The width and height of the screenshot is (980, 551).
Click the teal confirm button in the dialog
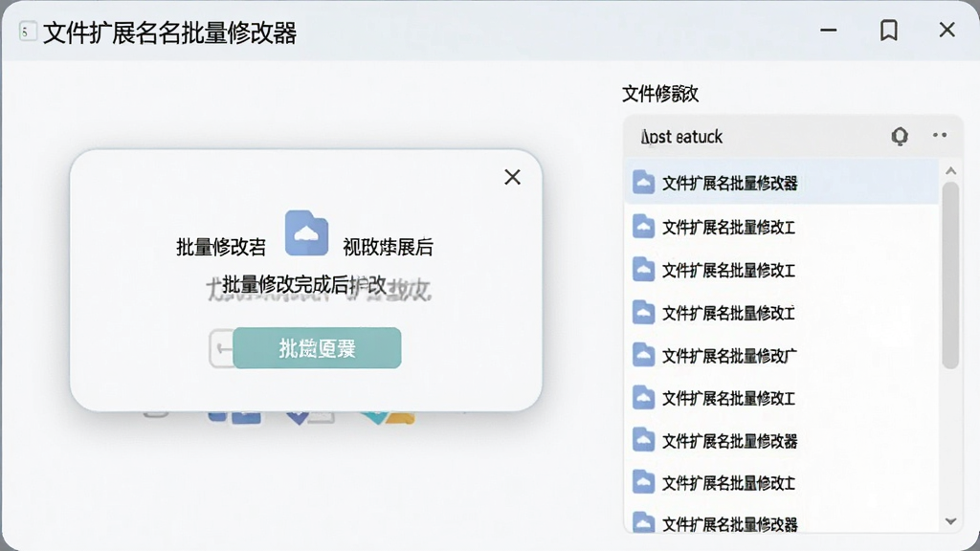click(x=317, y=348)
